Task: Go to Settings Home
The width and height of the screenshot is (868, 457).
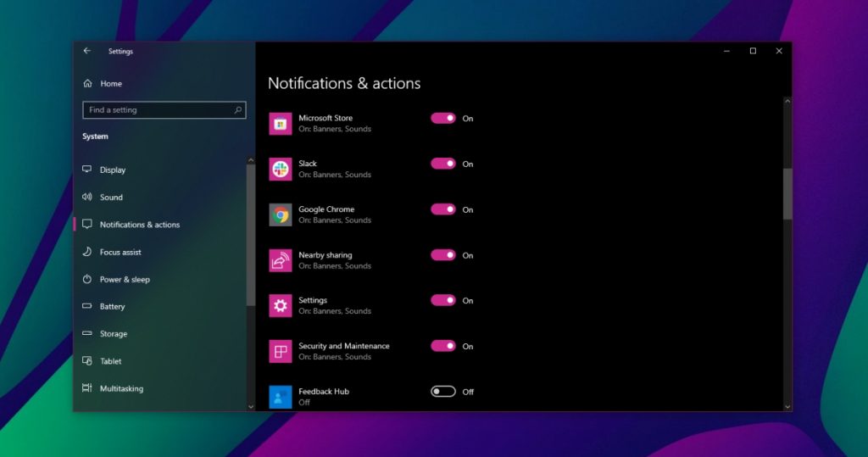Action: [x=111, y=84]
